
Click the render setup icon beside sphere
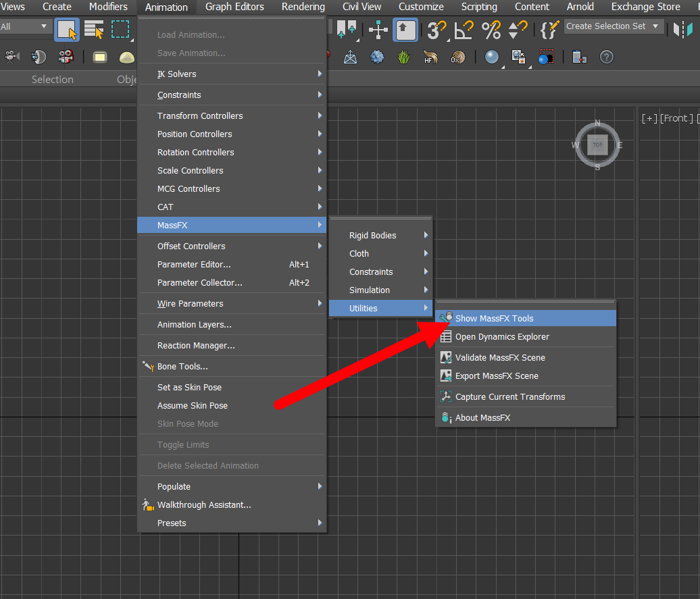518,57
